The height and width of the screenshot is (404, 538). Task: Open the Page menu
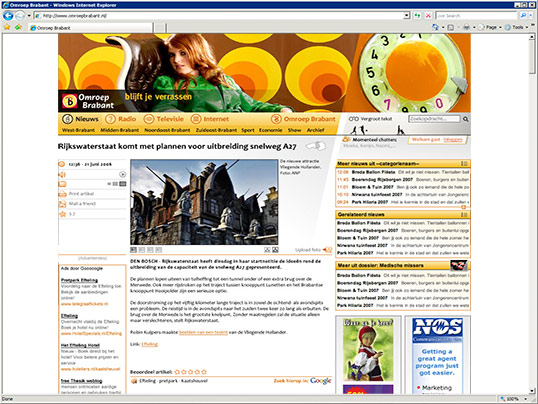pos(491,27)
